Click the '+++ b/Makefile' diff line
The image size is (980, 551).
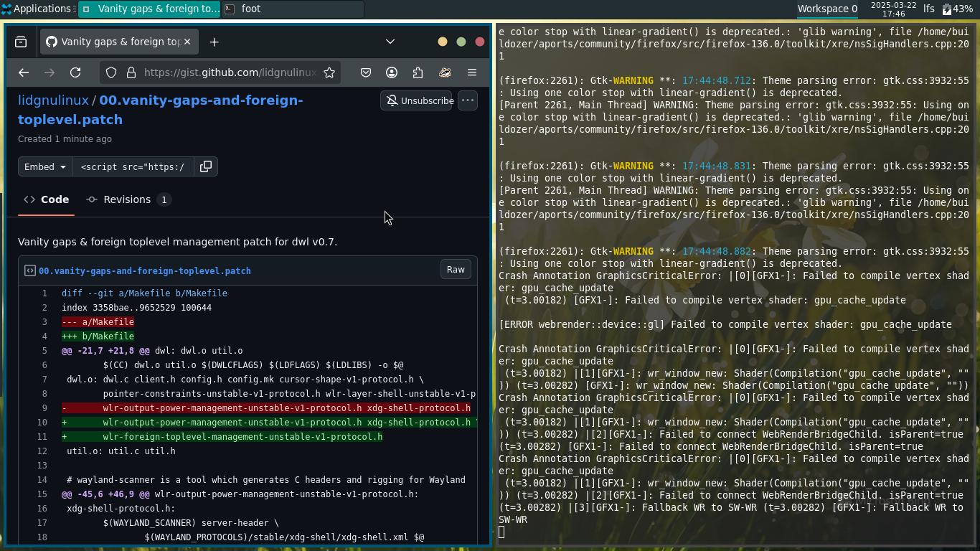coord(98,336)
